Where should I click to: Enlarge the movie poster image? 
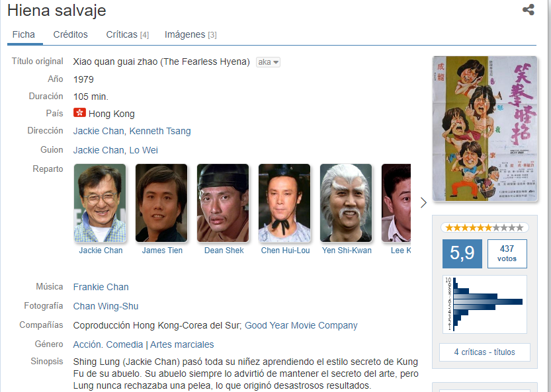click(485, 128)
